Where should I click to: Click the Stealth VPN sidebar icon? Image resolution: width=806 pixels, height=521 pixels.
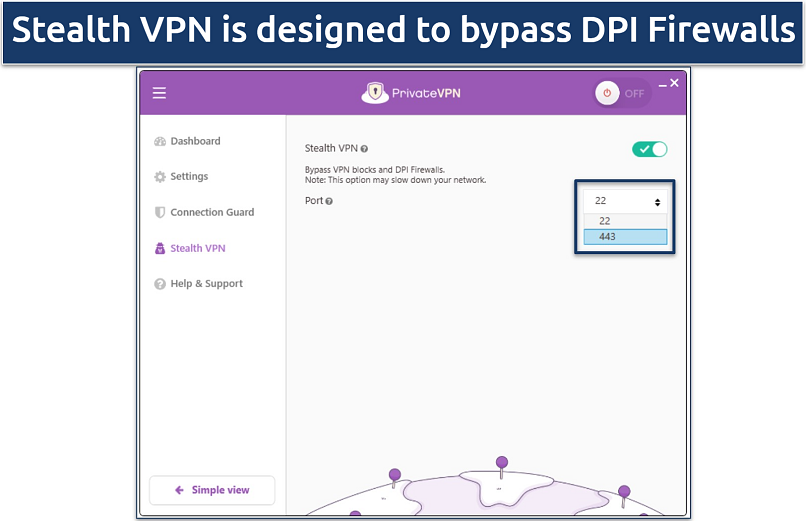[x=160, y=249]
